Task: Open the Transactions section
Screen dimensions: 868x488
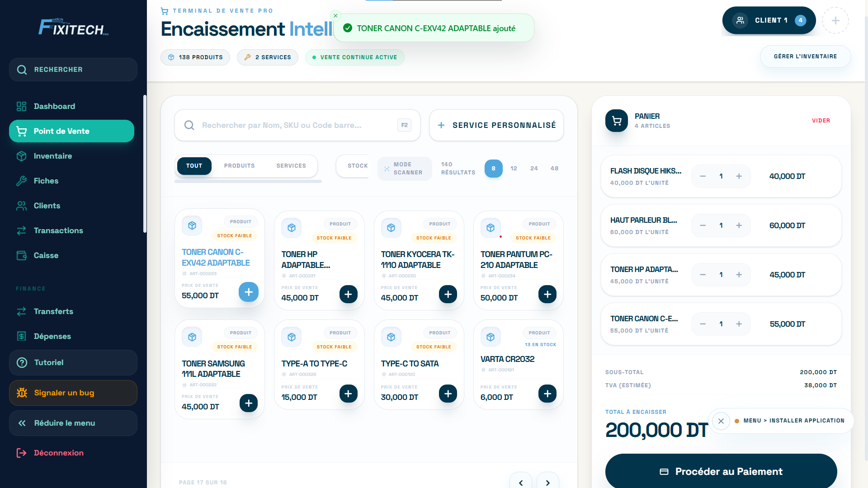Action: point(58,230)
